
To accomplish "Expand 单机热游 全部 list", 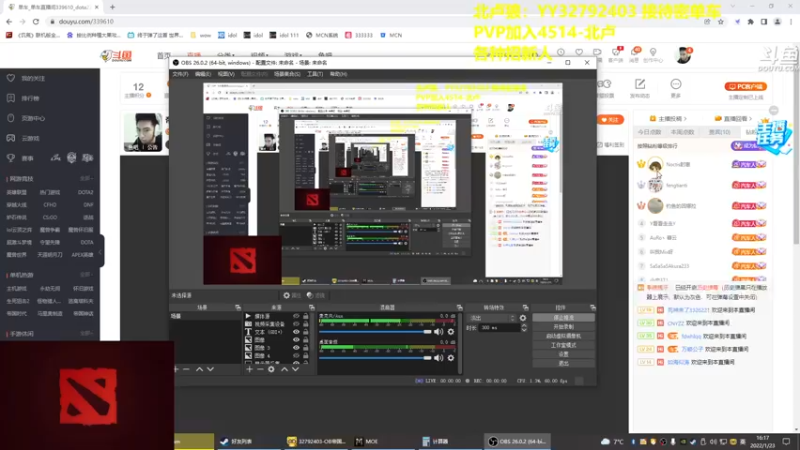I will pos(86,274).
